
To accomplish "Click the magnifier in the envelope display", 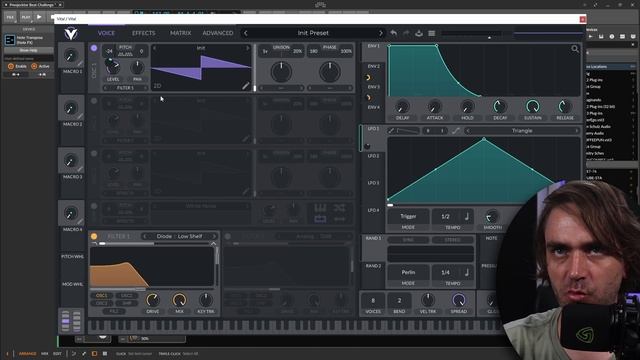I will click(575, 49).
